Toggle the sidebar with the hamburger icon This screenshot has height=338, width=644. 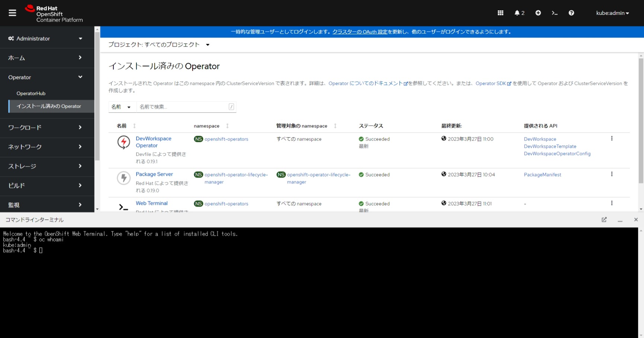[12, 12]
